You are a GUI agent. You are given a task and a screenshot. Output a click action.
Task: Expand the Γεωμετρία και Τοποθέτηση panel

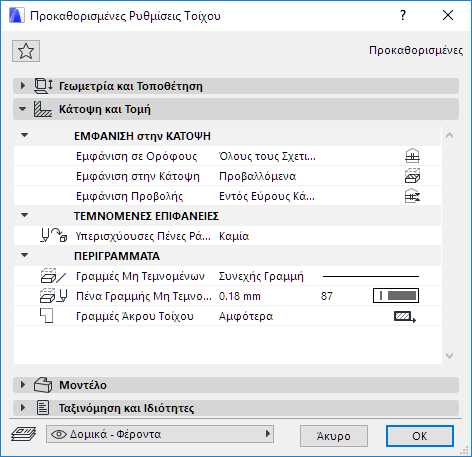tap(23, 86)
